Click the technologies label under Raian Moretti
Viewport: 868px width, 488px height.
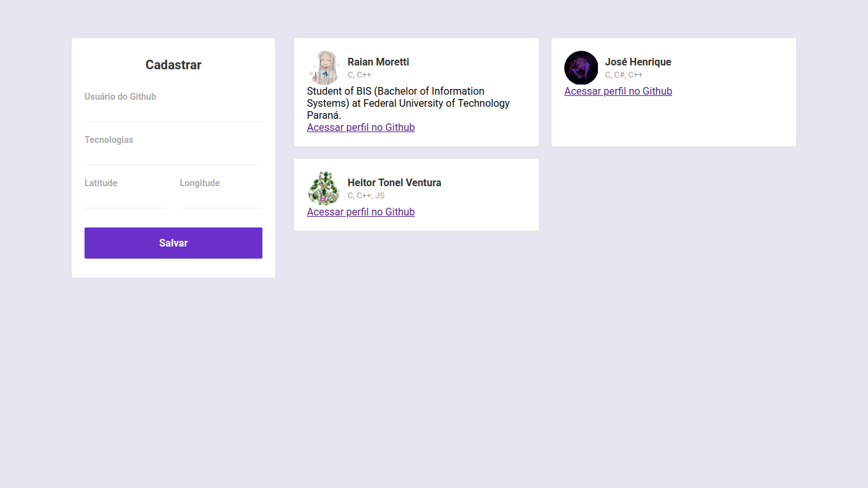pyautogui.click(x=360, y=74)
